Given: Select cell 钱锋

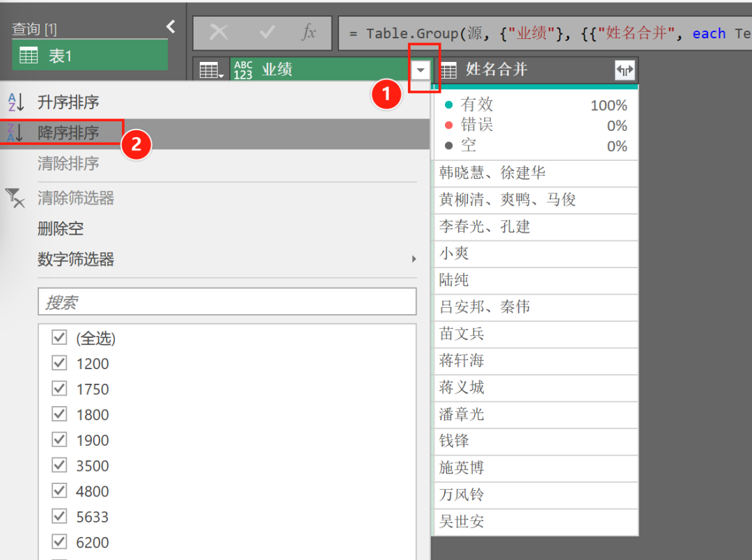Looking at the screenshot, I should pos(536,442).
